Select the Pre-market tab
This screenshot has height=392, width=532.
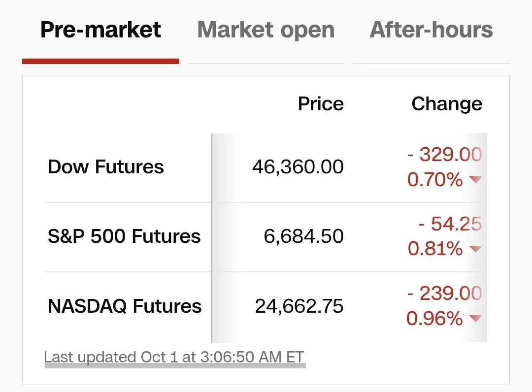(100, 30)
